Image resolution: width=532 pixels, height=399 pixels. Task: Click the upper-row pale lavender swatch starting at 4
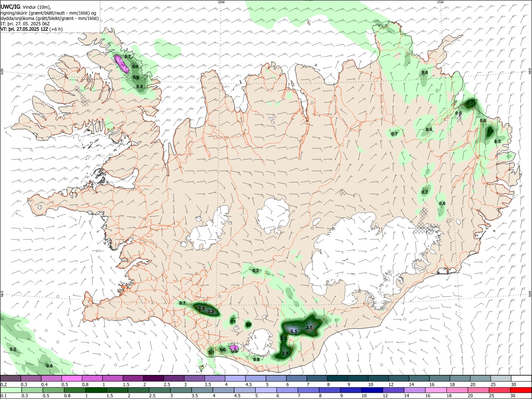pos(235,379)
